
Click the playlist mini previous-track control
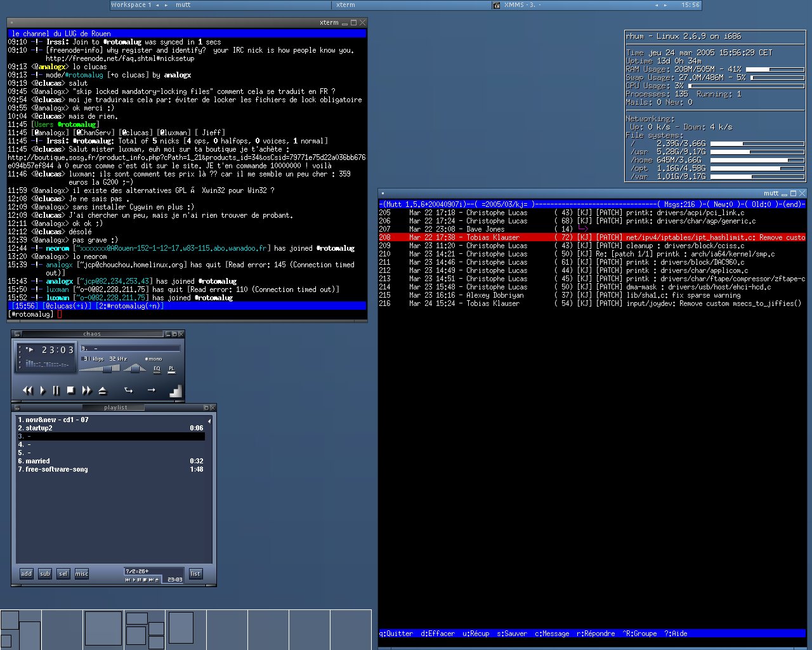pyautogui.click(x=127, y=580)
